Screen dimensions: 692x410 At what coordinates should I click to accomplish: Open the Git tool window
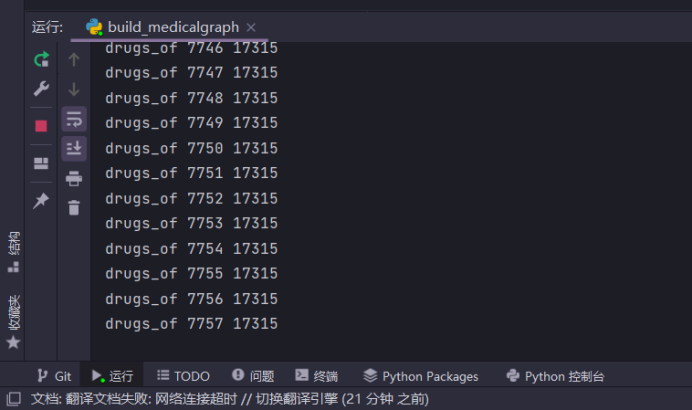(54, 376)
